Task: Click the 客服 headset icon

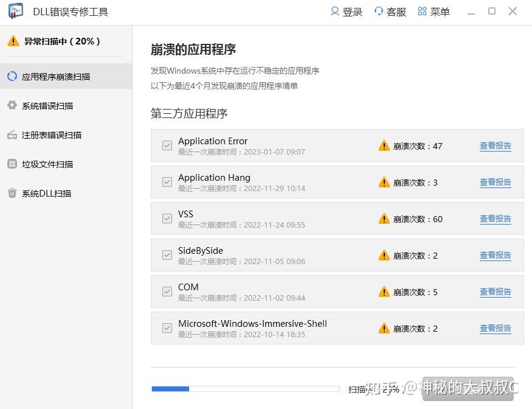Action: [379, 11]
